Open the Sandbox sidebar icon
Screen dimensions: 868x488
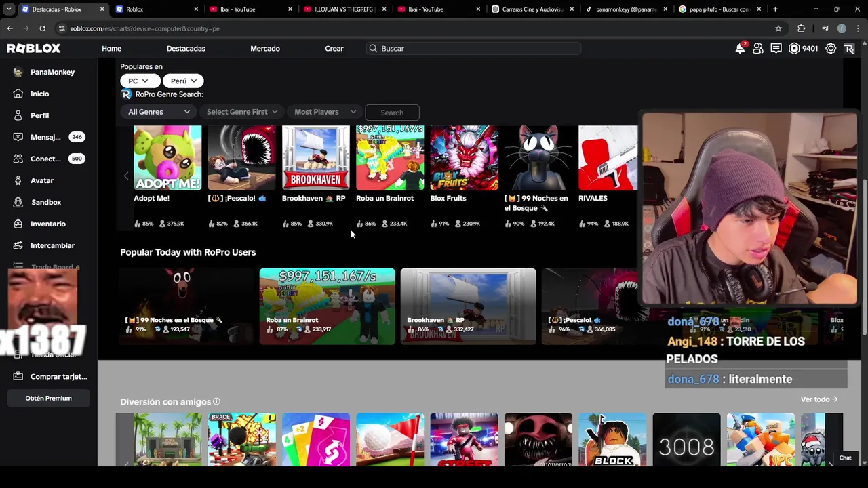(x=18, y=202)
